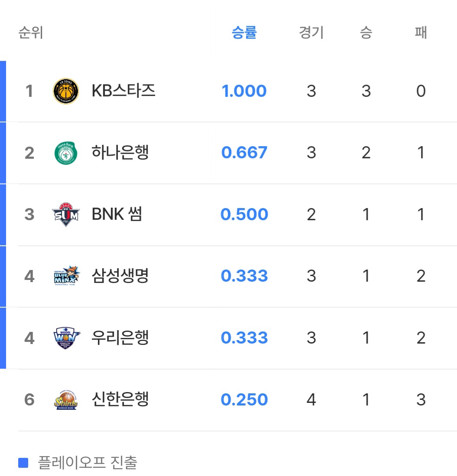Screen dimensions: 457x476
Task: Sort by the 경기 column header
Action: pyautogui.click(x=311, y=33)
